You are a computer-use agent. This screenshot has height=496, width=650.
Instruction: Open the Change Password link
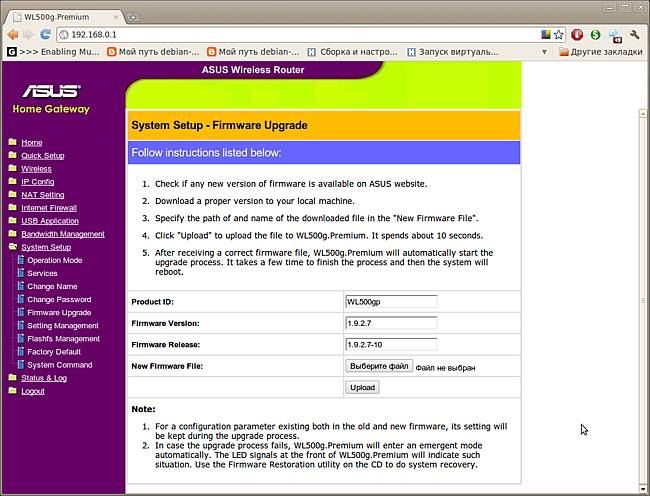(x=59, y=300)
